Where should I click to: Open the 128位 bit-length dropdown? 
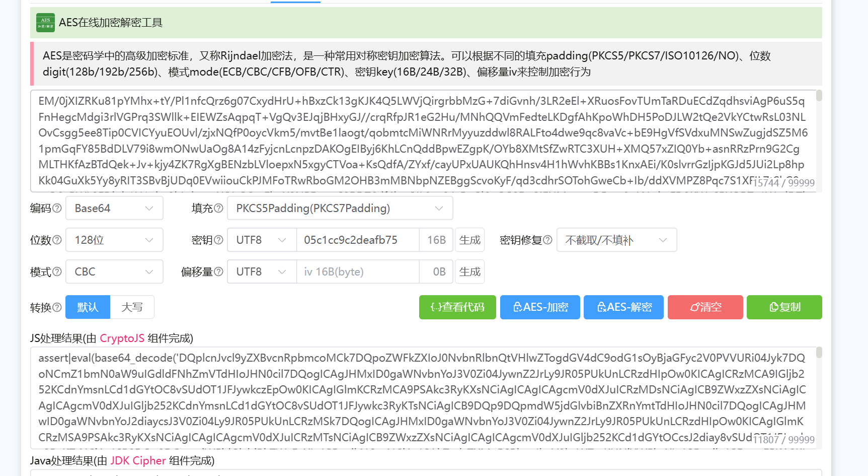tap(114, 240)
